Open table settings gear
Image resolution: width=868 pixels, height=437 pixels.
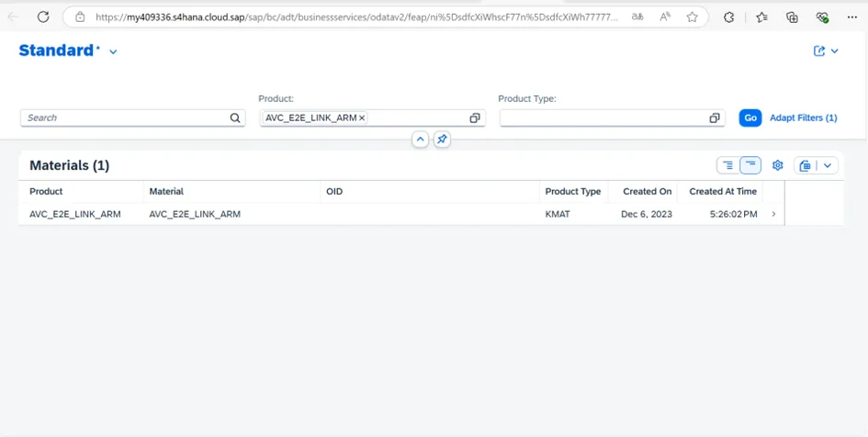pyautogui.click(x=778, y=165)
